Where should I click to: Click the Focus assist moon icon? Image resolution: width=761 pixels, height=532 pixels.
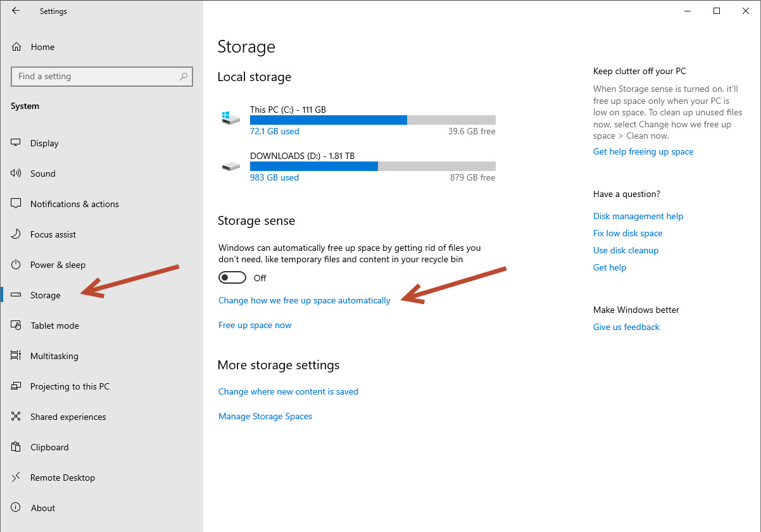tap(16, 234)
